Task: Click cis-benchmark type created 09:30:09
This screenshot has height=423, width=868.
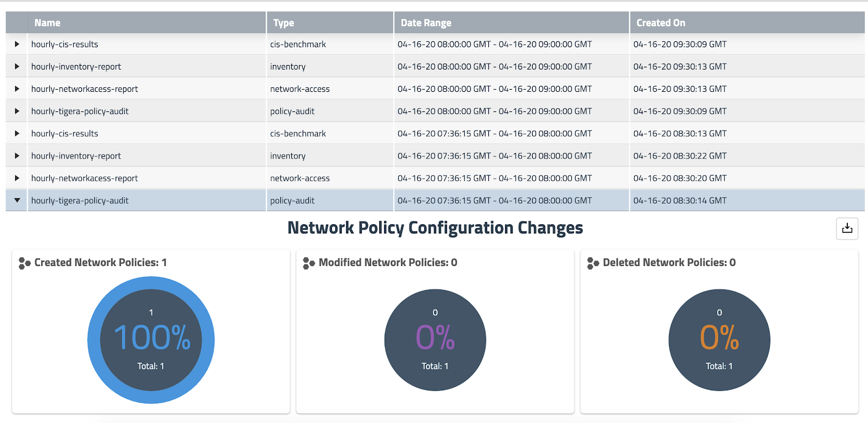Action: pyautogui.click(x=298, y=44)
